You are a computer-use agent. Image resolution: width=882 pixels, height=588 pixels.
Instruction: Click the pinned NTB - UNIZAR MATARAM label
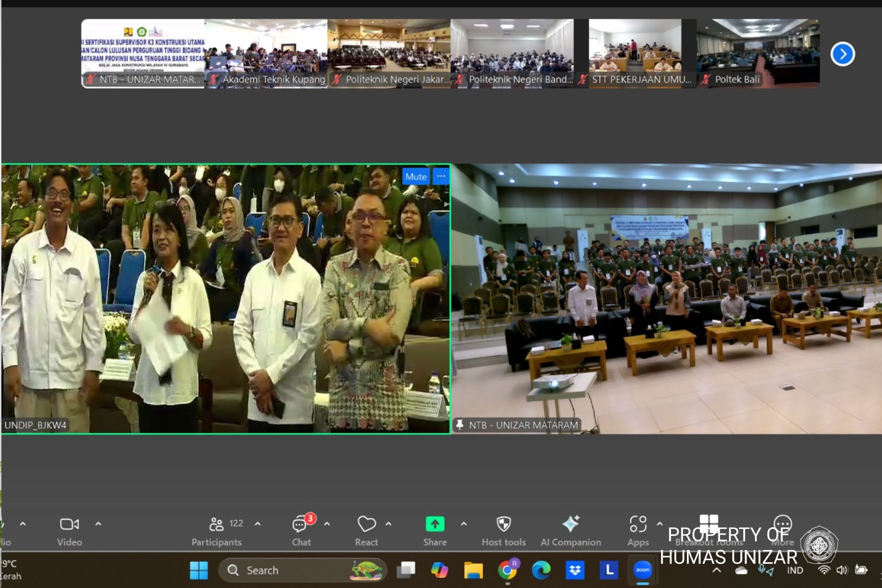point(523,425)
